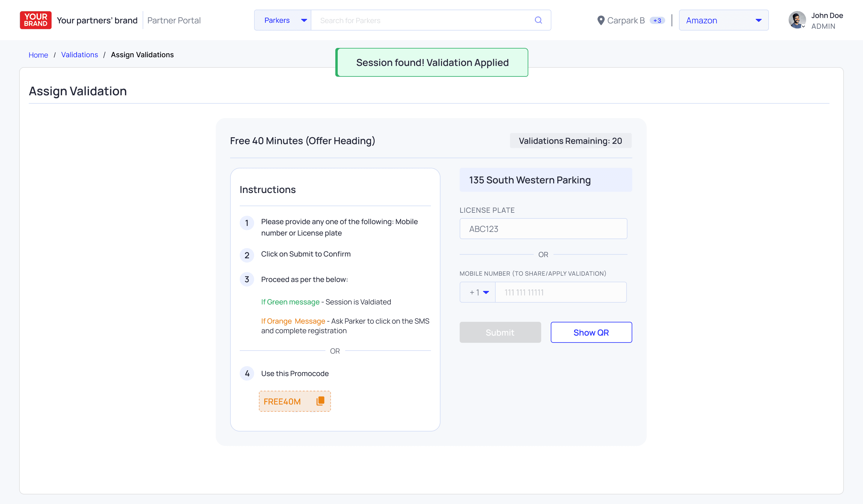This screenshot has height=504, width=863.
Task: Open John Doe's profile avatar
Action: (796, 20)
